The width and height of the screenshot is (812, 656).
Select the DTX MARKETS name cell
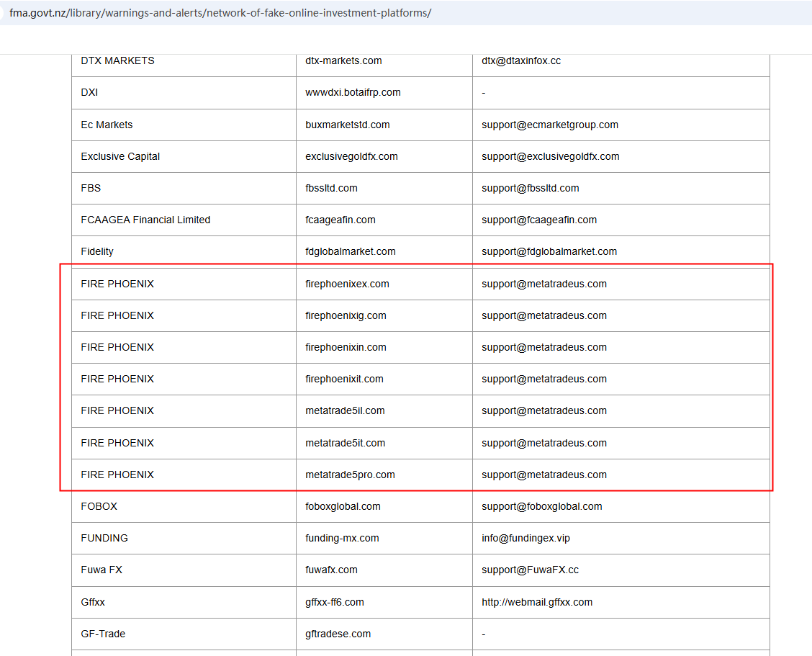tap(117, 60)
